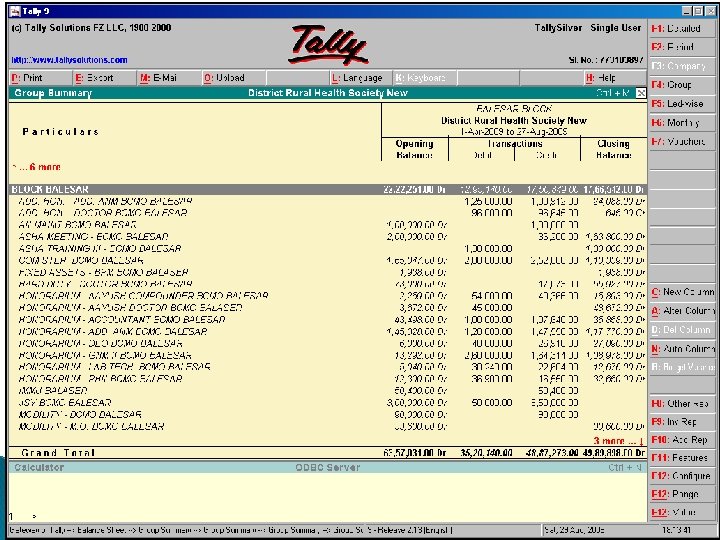Select HONORARIUM - LAB TECH. ledger row
Viewport: 720px width, 540px height.
pyautogui.click(x=328, y=367)
